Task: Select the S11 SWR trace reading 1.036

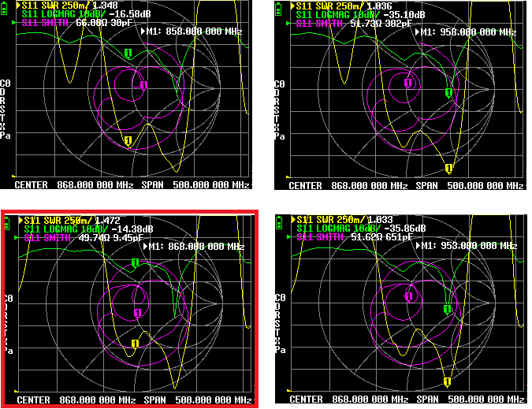Action: [x=341, y=6]
